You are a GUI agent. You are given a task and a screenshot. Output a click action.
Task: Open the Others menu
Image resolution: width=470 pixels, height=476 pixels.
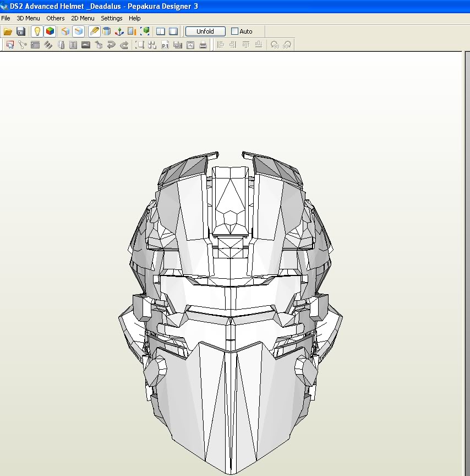pos(56,18)
